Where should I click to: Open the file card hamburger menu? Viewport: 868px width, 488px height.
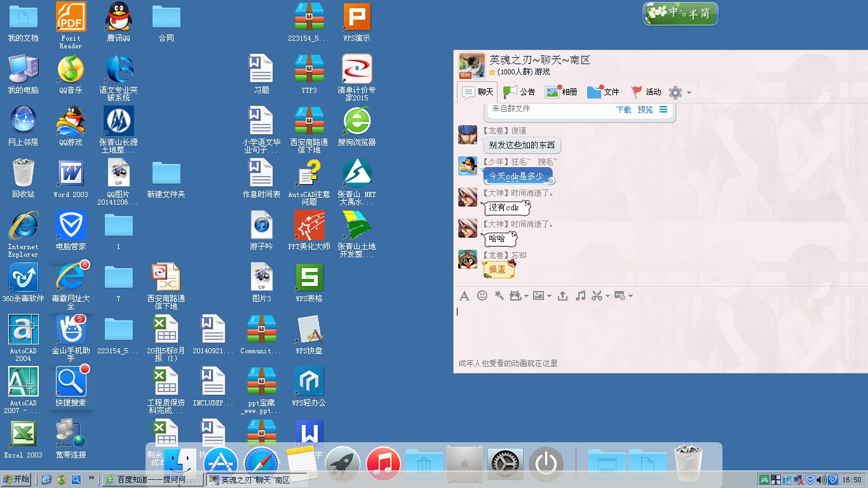point(663,109)
